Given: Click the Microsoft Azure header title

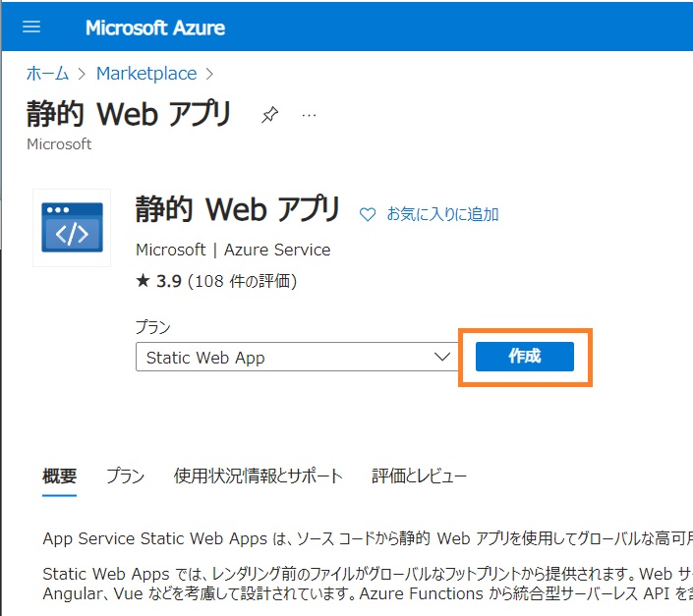Looking at the screenshot, I should click(x=154, y=28).
